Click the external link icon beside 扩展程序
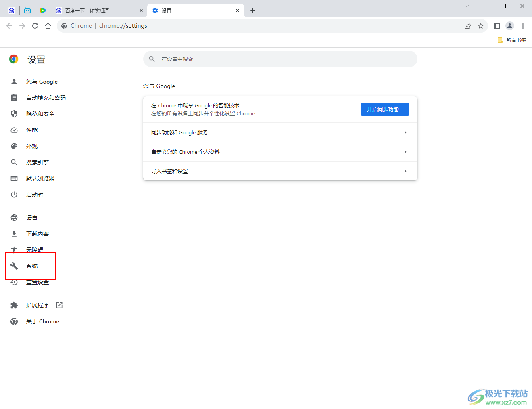 [59, 305]
